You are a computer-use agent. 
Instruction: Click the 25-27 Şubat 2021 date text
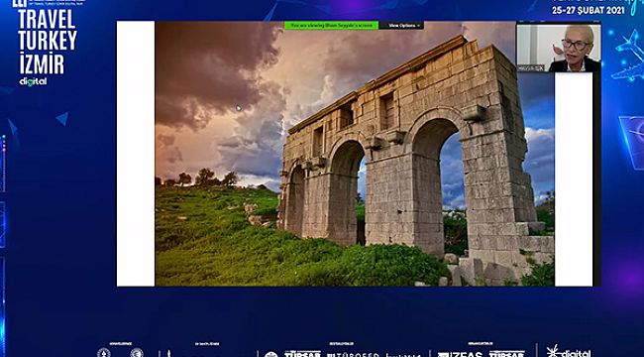point(589,11)
